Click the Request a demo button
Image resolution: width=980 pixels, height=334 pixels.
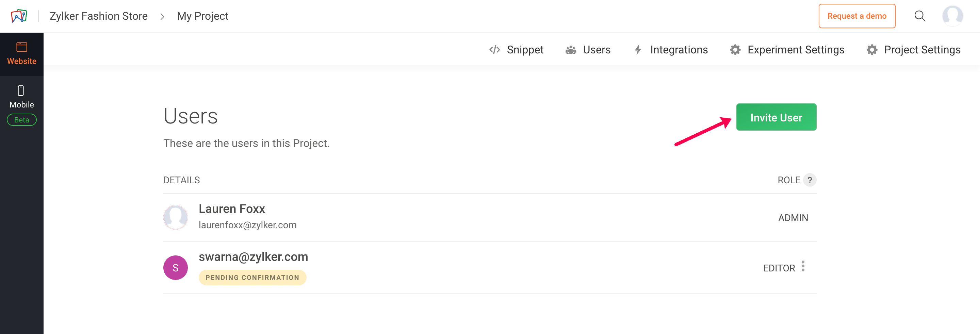pos(857,16)
